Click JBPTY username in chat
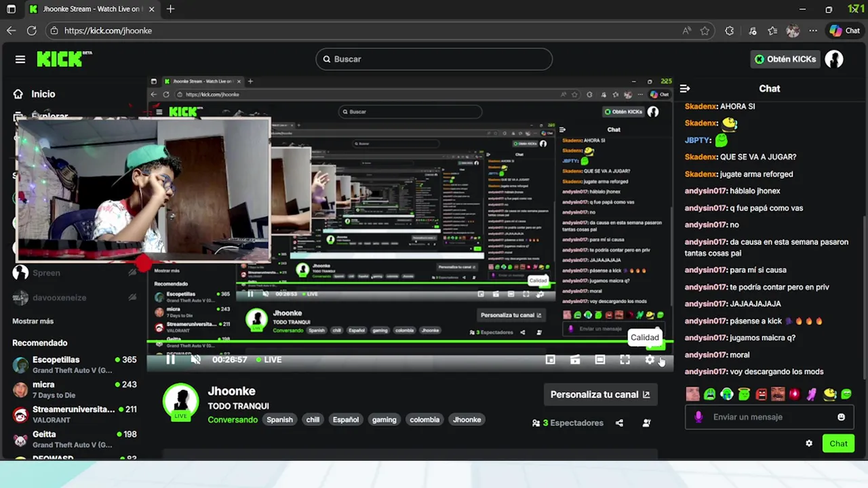The image size is (868, 488). [x=696, y=140]
